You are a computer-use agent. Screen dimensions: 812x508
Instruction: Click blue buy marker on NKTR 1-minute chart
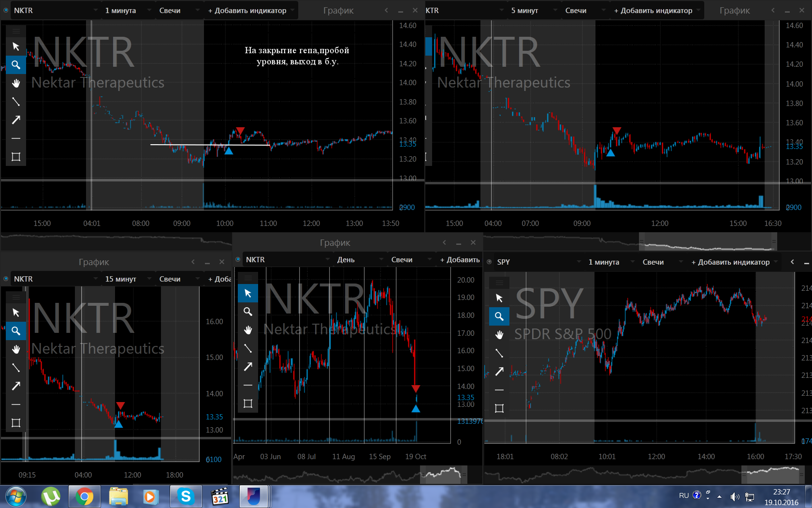229,151
